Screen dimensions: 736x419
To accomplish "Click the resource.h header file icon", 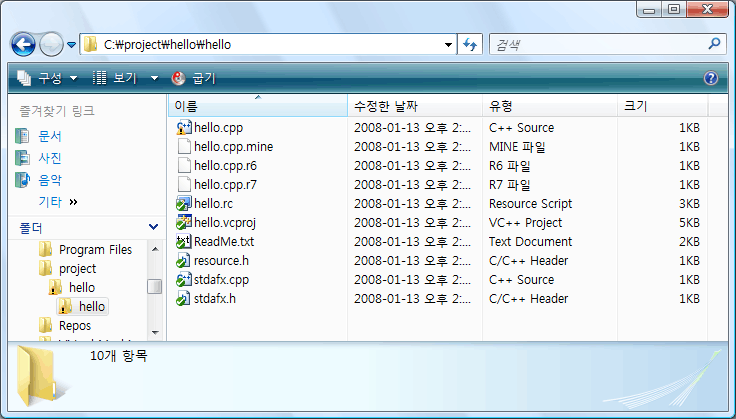I will pyautogui.click(x=183, y=261).
